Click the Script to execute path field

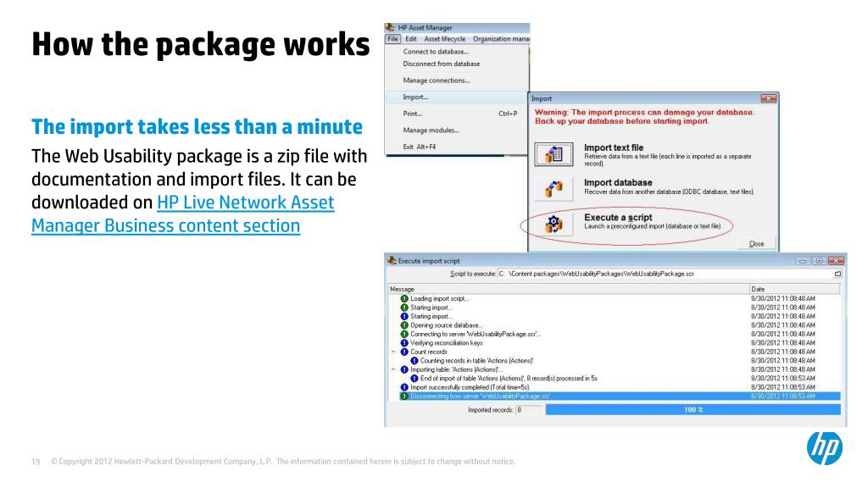point(665,274)
